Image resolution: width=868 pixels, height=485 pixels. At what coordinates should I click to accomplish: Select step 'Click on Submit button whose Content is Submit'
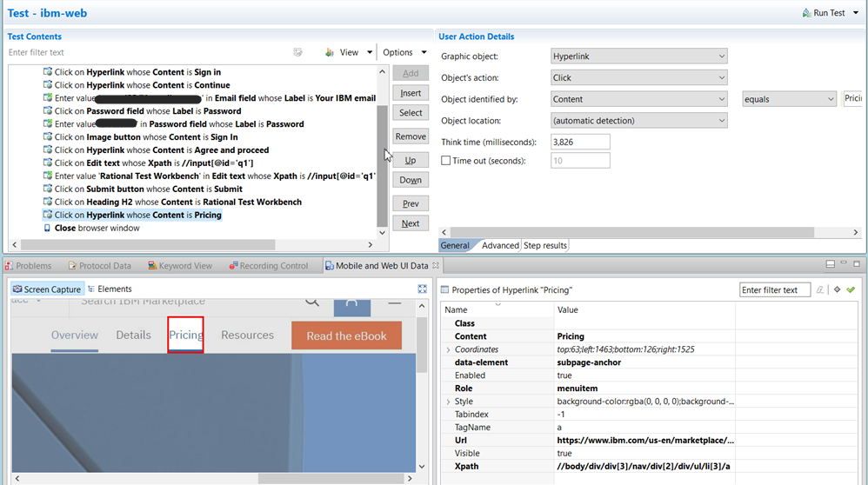click(x=149, y=189)
